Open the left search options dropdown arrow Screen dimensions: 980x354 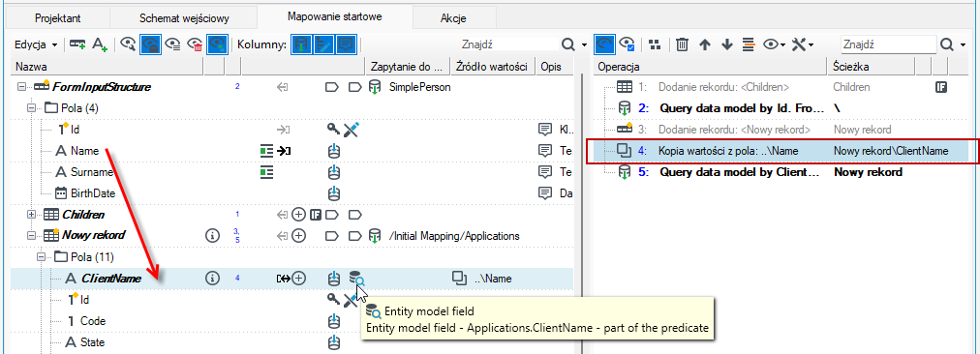tap(584, 44)
